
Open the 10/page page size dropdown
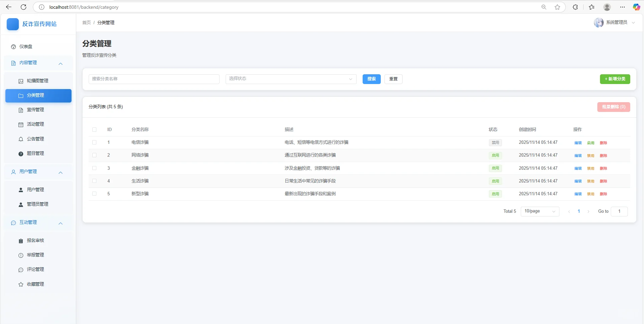click(x=539, y=211)
